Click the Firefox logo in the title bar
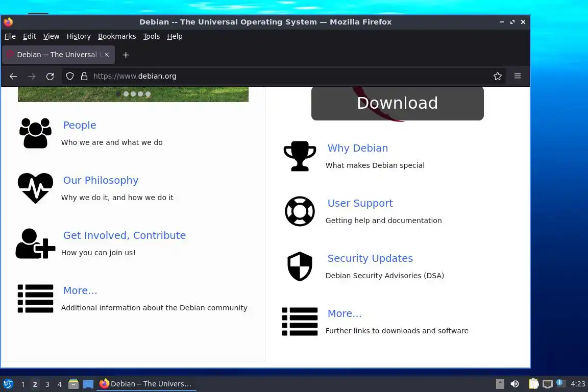The image size is (588, 392). pos(8,22)
